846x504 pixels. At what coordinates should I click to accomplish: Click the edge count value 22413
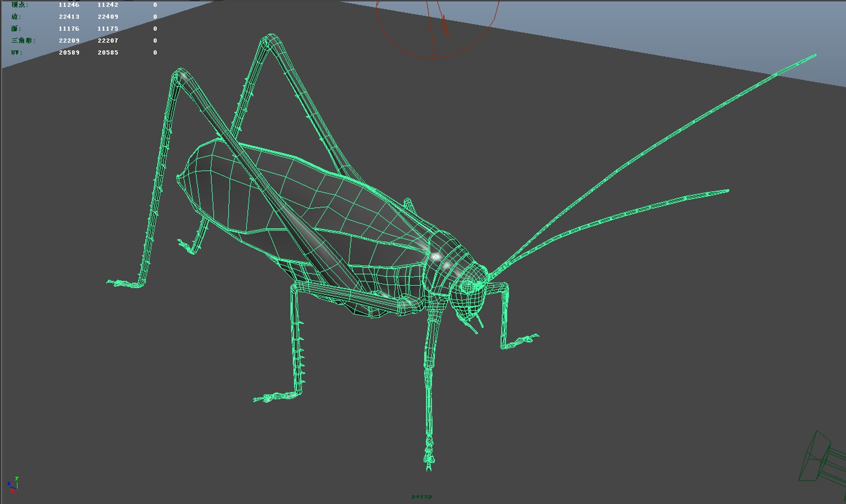tap(69, 17)
